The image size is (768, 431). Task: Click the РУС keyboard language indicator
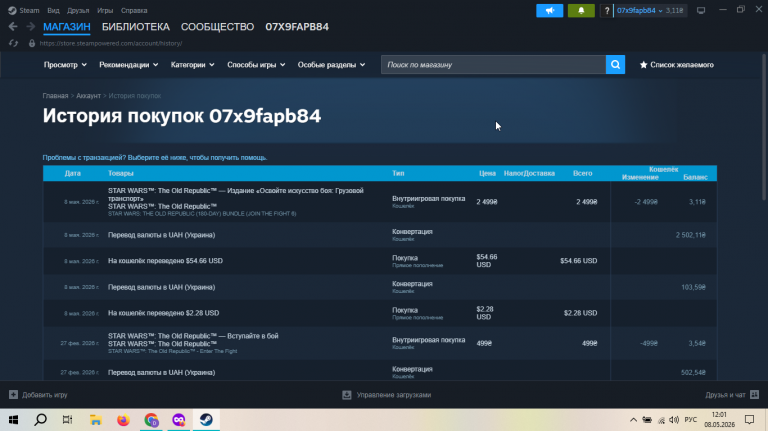pos(691,420)
